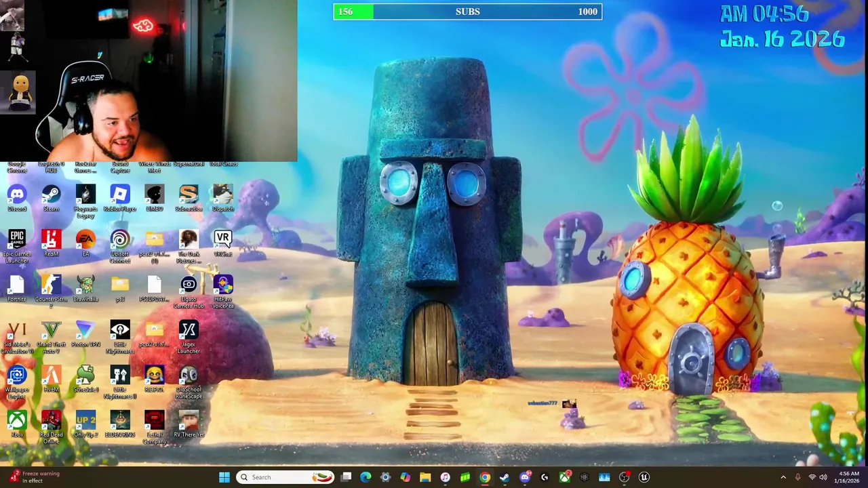Launch Microsoft Edge from the taskbar
Screen dimensions: 868x488
[x=366, y=477]
